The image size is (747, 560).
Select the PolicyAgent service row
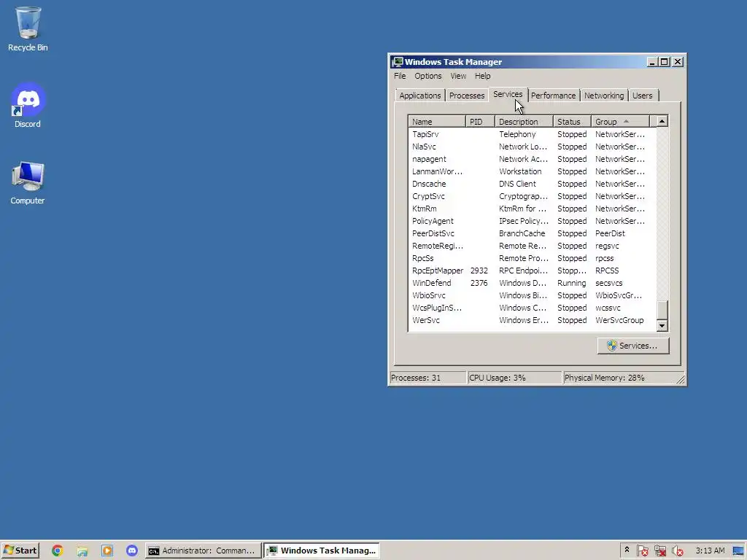point(532,221)
